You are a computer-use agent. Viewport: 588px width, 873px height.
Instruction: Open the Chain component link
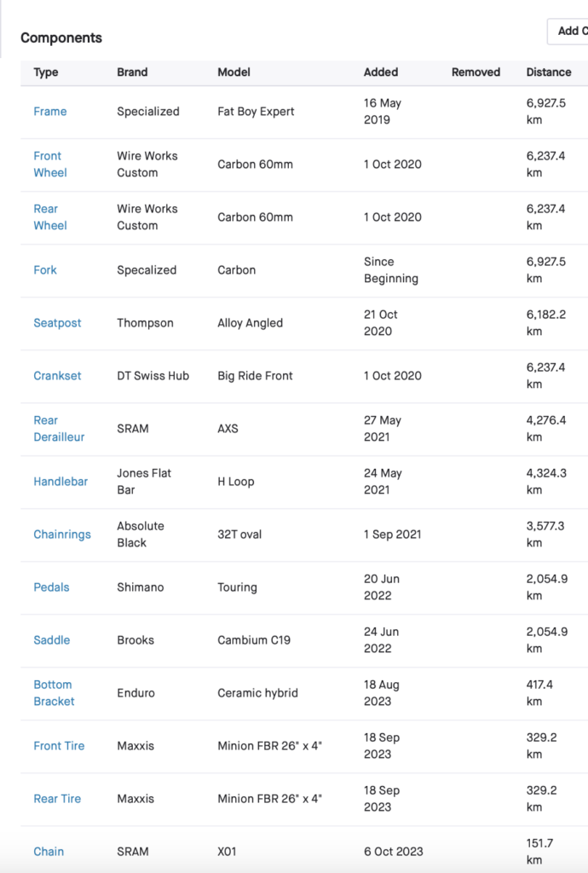pos(49,852)
